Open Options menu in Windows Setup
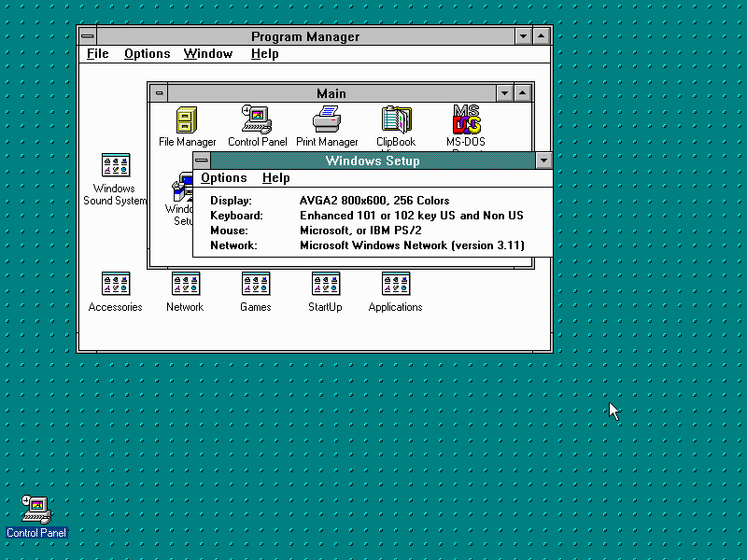This screenshot has height=560, width=747. point(224,178)
